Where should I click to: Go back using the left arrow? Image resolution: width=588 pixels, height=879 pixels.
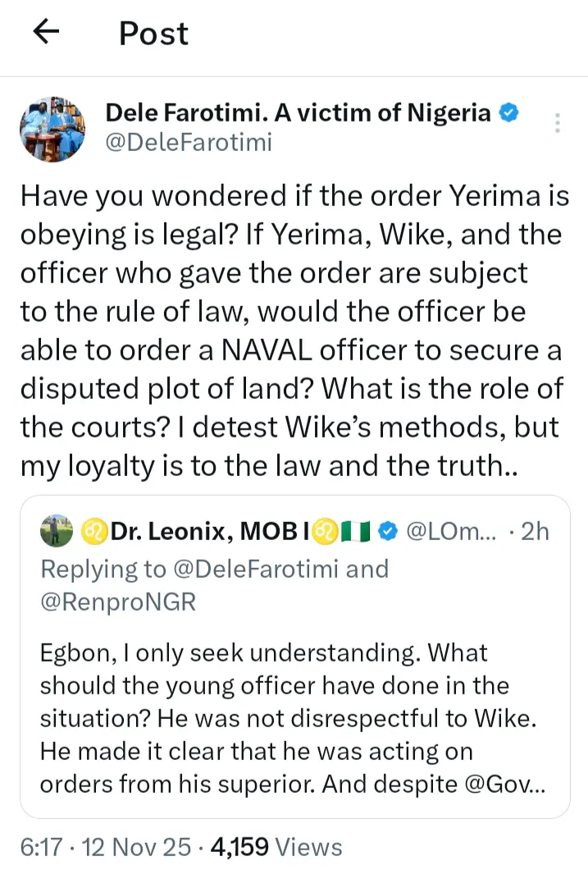[47, 32]
